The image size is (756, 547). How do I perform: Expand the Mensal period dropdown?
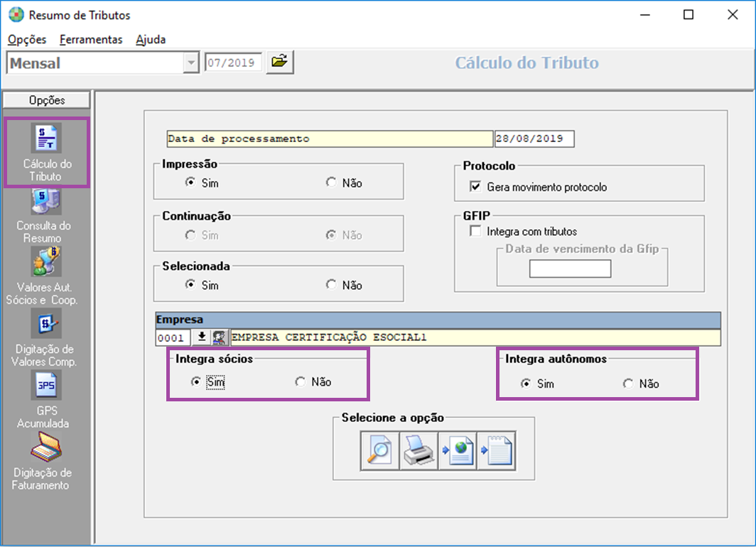(191, 63)
